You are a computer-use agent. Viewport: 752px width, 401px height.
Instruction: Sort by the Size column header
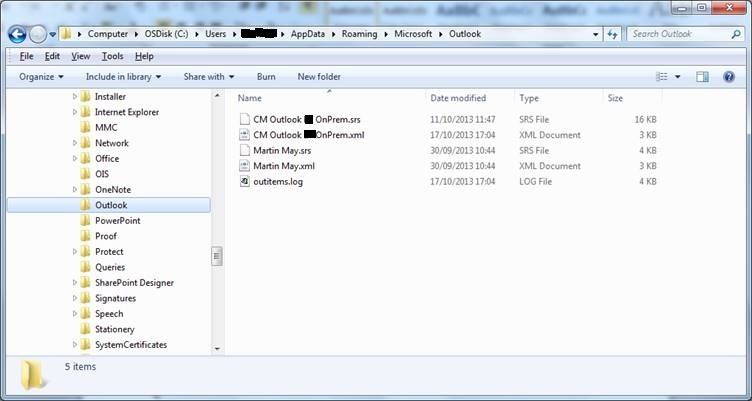click(615, 98)
